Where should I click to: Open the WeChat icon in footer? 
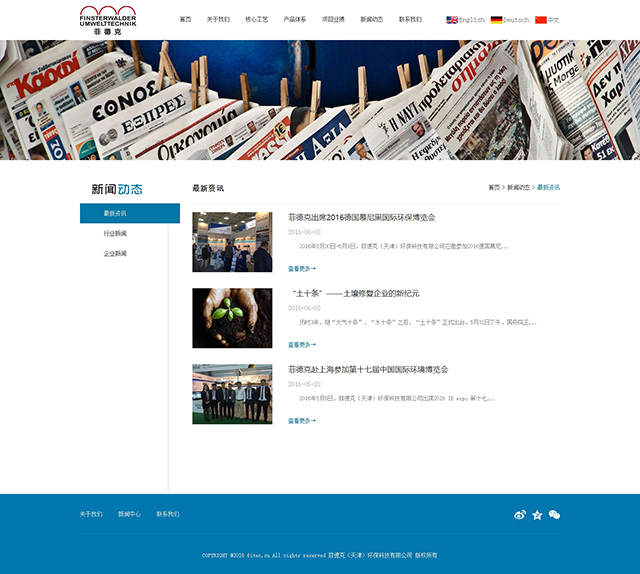pos(554,515)
